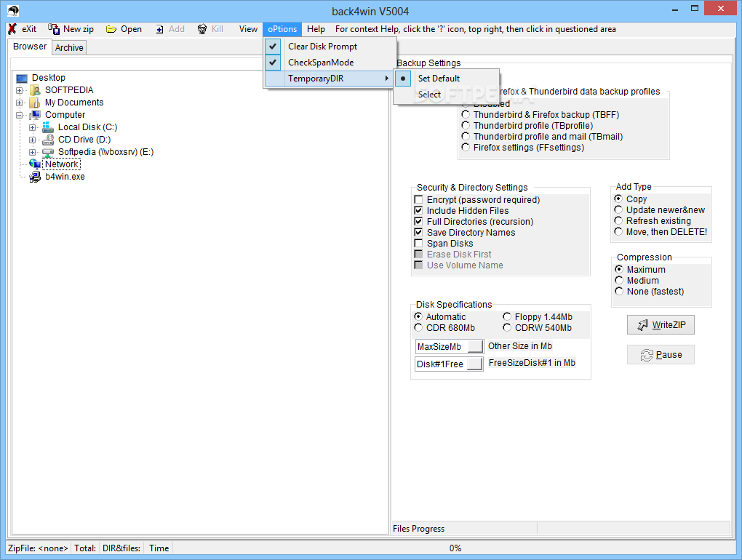This screenshot has width=742, height=560.
Task: Uncheck Include Hidden Files
Action: pos(418,210)
